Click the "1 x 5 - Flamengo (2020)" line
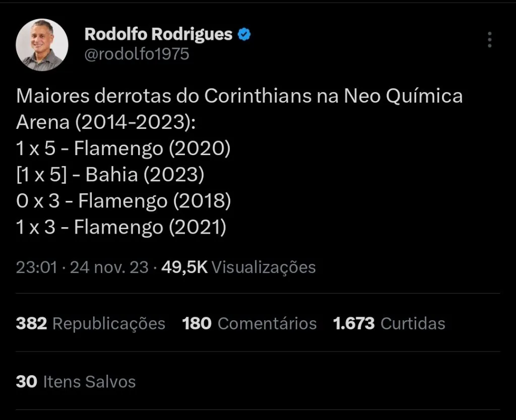The height and width of the screenshot is (420, 516). 123,149
